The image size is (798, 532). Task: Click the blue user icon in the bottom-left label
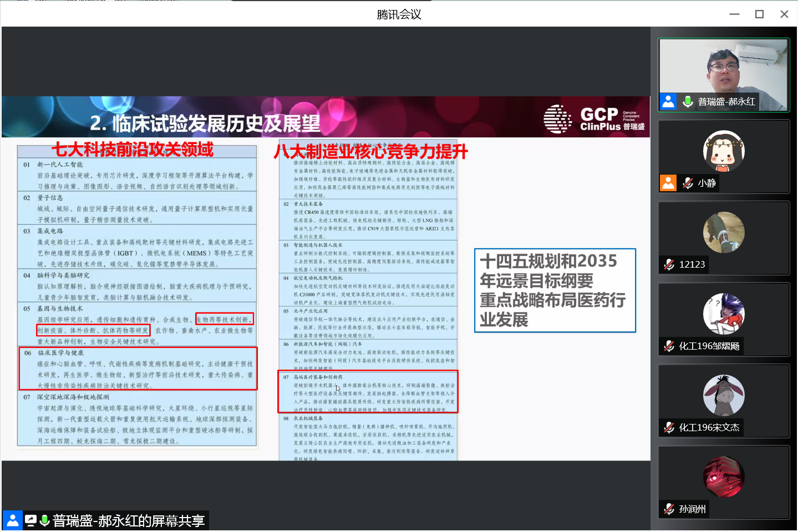click(x=12, y=520)
